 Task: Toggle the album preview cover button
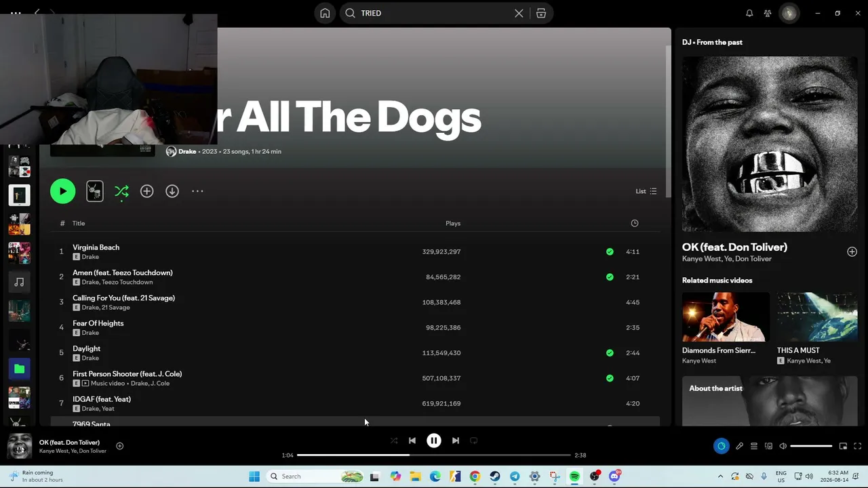pos(95,191)
